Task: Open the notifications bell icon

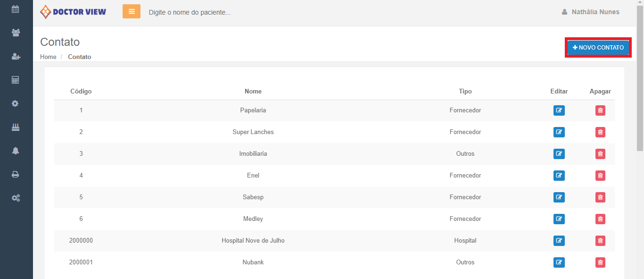Action: click(x=16, y=151)
